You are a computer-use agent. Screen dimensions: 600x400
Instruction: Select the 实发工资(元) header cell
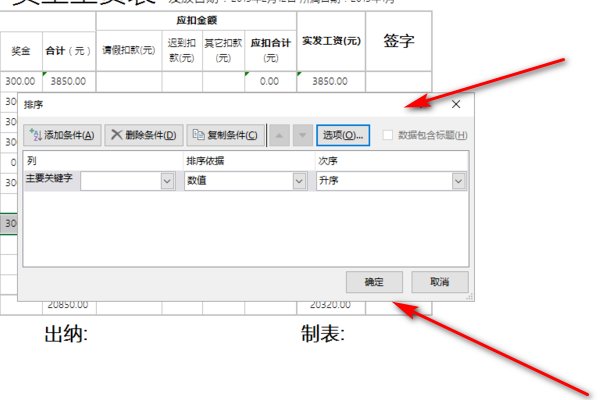(331, 41)
